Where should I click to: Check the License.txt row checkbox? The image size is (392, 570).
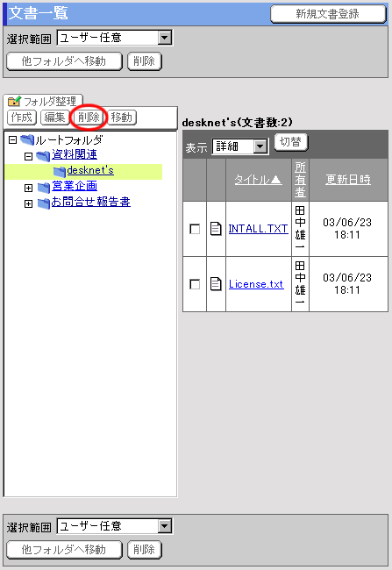195,284
